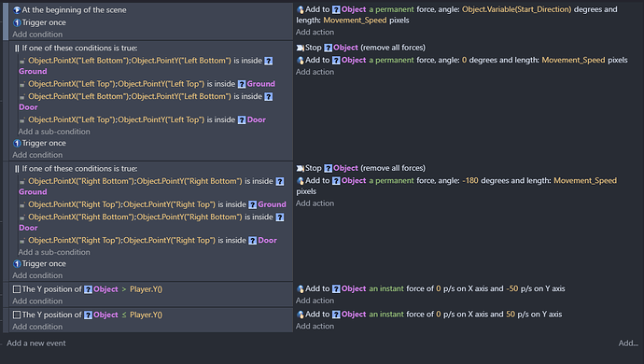Click the Y position icon of the greater-than Player.Y() condition
The height and width of the screenshot is (364, 644).
pos(17,289)
